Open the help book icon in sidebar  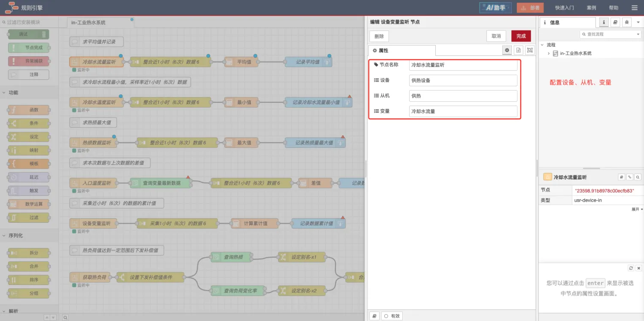pyautogui.click(x=615, y=22)
